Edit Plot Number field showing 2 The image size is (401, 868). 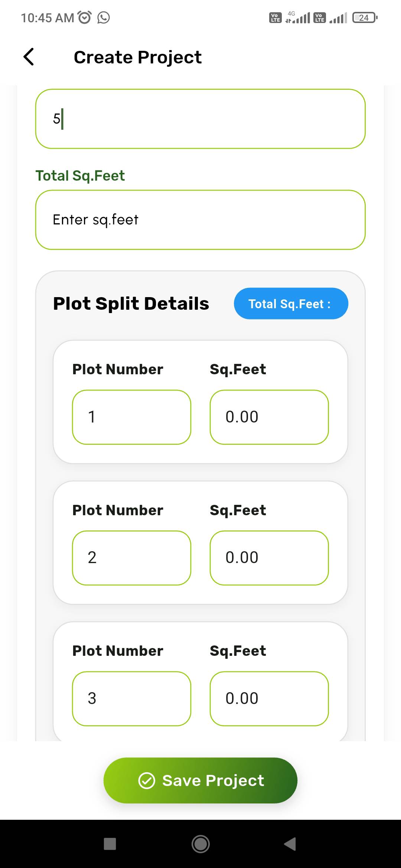(132, 558)
